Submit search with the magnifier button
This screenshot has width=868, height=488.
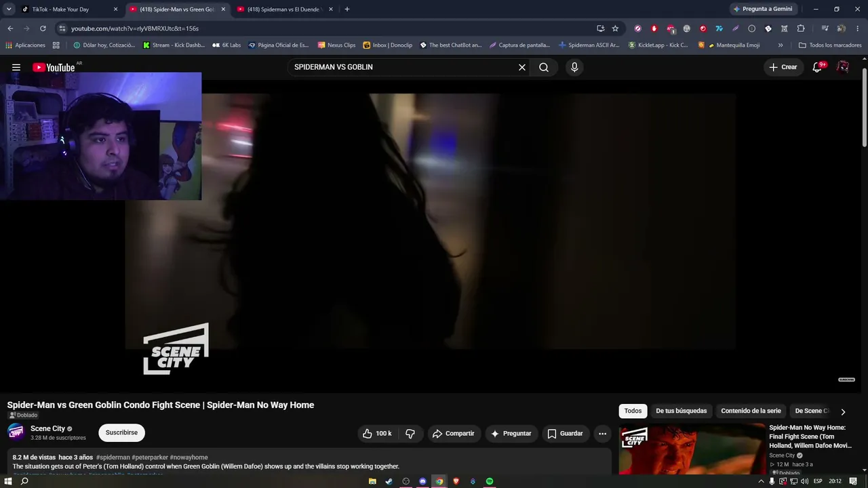tap(544, 67)
